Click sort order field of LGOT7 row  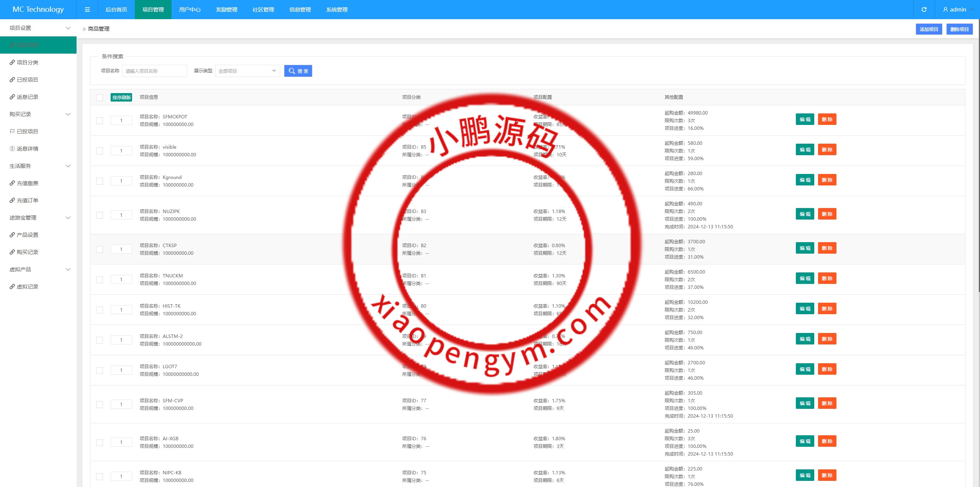tap(121, 370)
